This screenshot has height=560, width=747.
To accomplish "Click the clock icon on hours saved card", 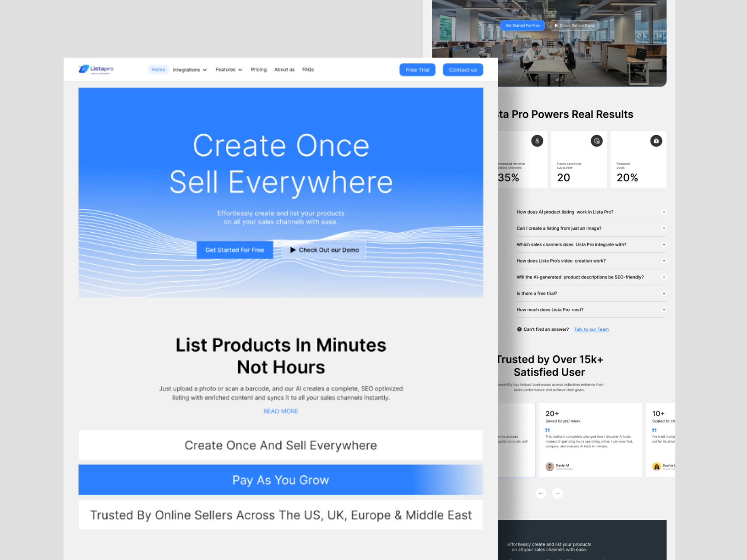I will 597,141.
